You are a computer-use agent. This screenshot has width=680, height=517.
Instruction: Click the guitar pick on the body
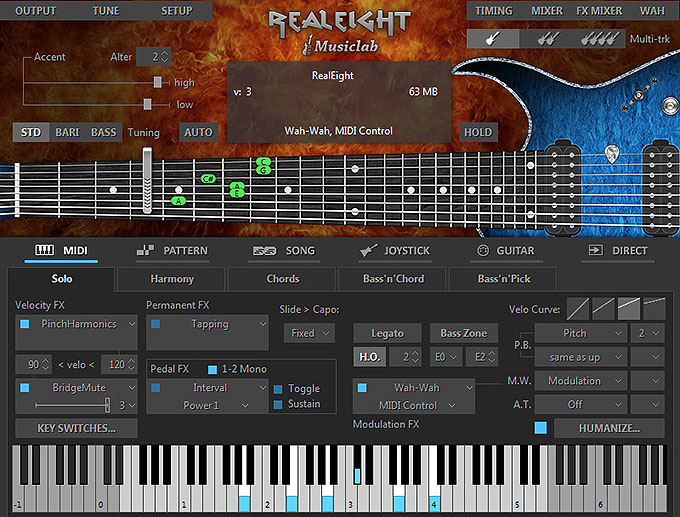click(x=612, y=153)
